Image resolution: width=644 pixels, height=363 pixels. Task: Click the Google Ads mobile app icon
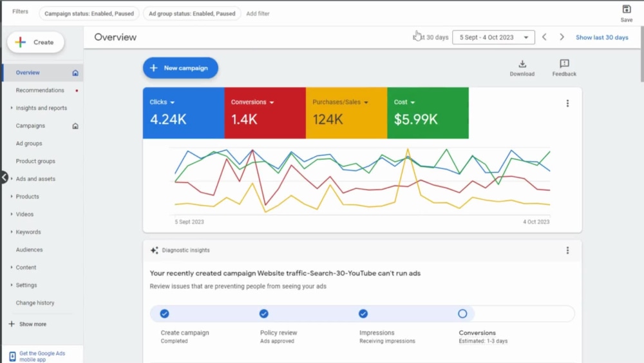point(12,357)
